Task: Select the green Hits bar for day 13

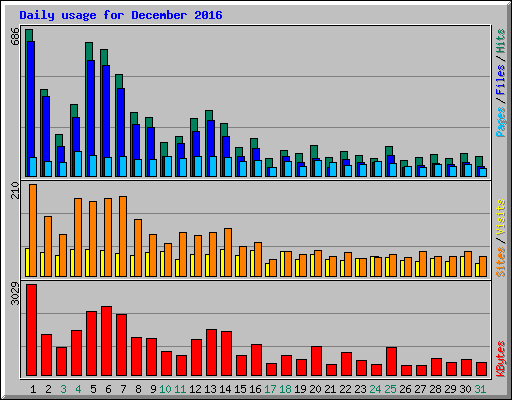Action: point(209,115)
